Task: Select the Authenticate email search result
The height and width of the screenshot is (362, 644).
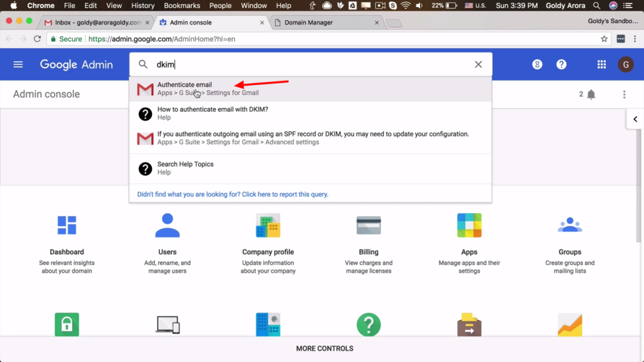Action: coord(311,89)
